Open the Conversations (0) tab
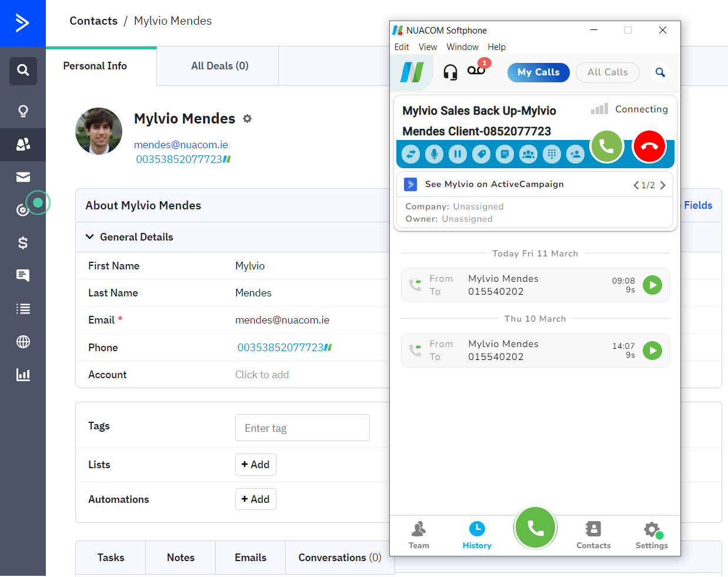The image size is (728, 577). 340,558
